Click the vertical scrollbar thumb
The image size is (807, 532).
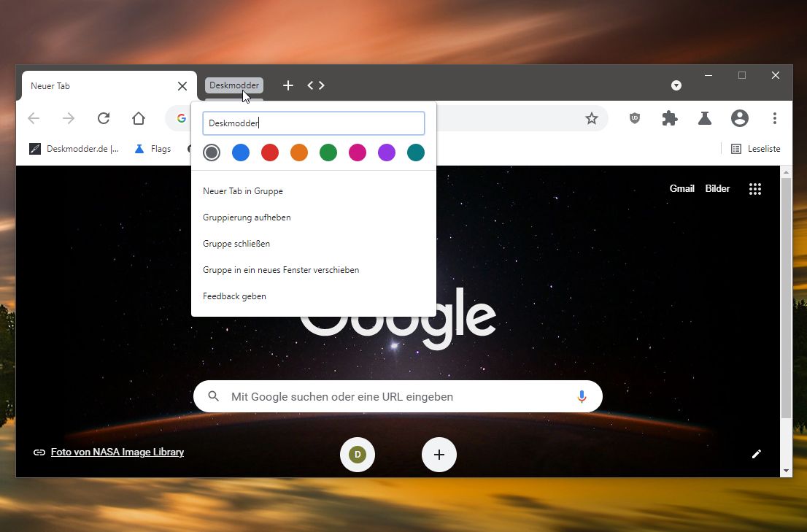click(786, 298)
